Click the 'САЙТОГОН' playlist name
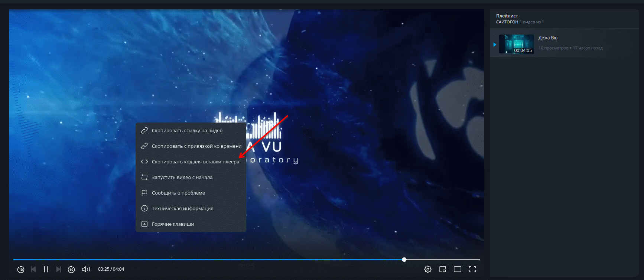 [x=507, y=22]
